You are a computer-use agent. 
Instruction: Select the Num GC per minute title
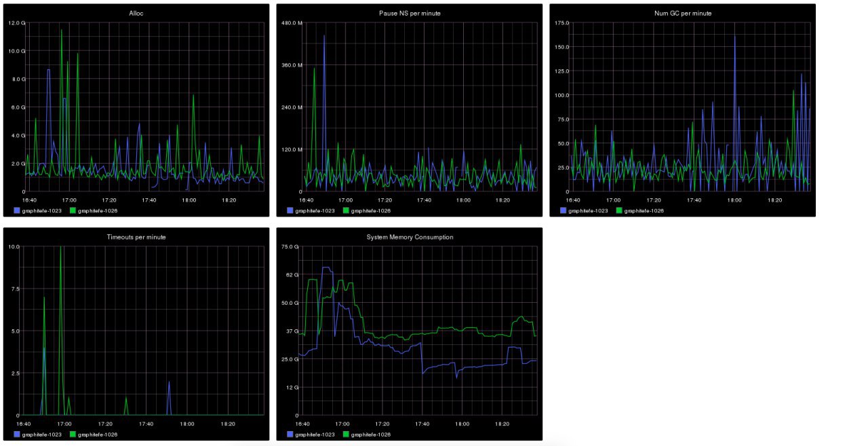[682, 14]
